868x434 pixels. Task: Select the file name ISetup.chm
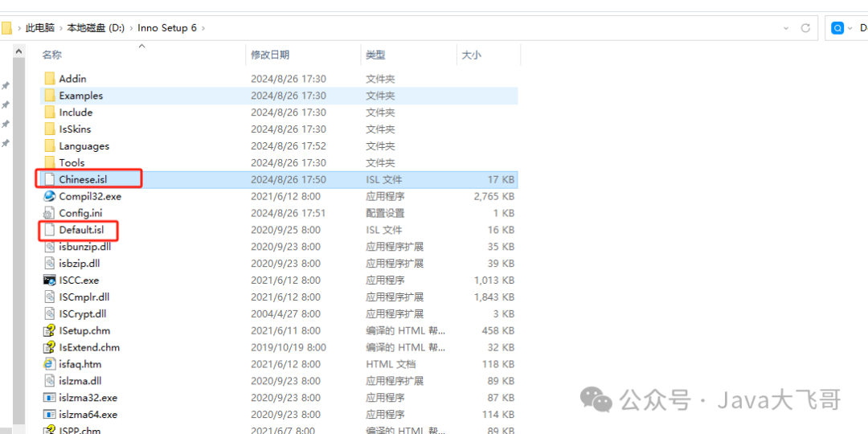tap(84, 330)
